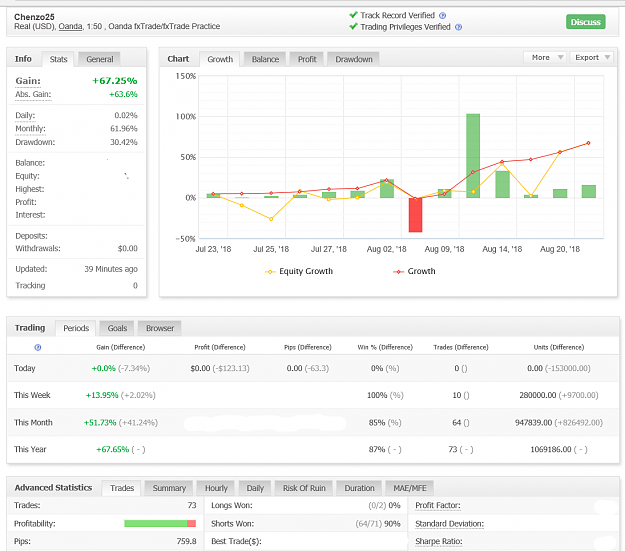Click the Today row label
Screen dimensions: 625x551
pos(25,368)
